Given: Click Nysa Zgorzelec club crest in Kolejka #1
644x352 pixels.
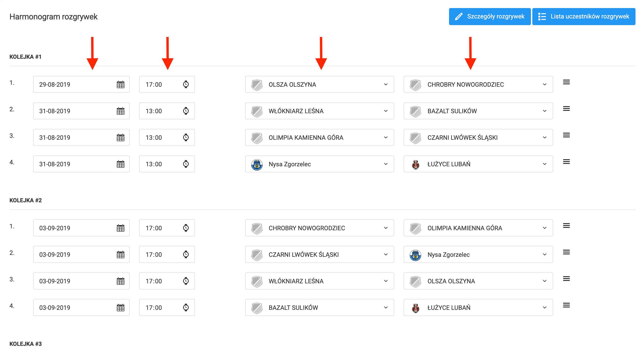Looking at the screenshot, I should point(257,164).
